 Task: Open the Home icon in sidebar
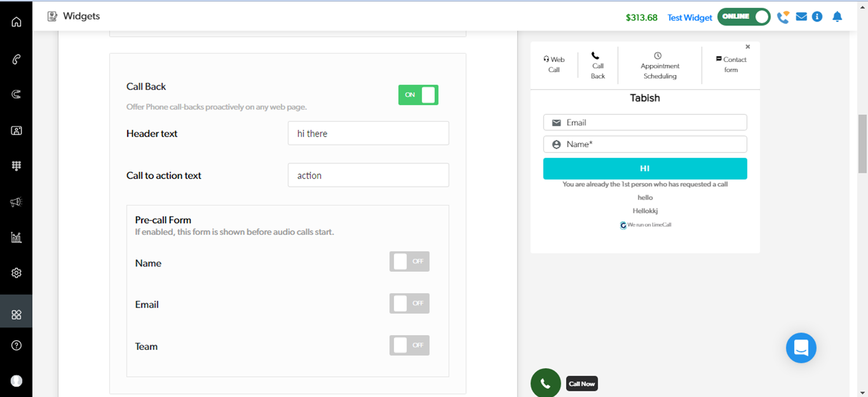[x=16, y=22]
